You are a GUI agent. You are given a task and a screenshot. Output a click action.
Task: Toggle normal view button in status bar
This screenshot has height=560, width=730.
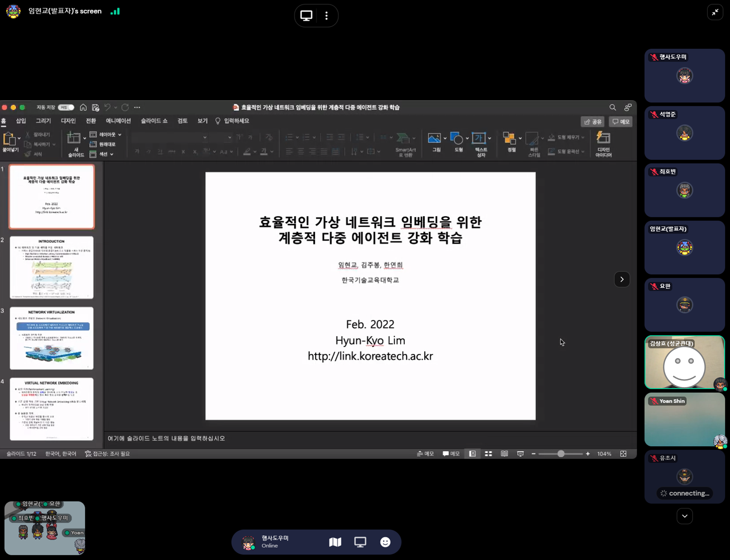click(472, 454)
